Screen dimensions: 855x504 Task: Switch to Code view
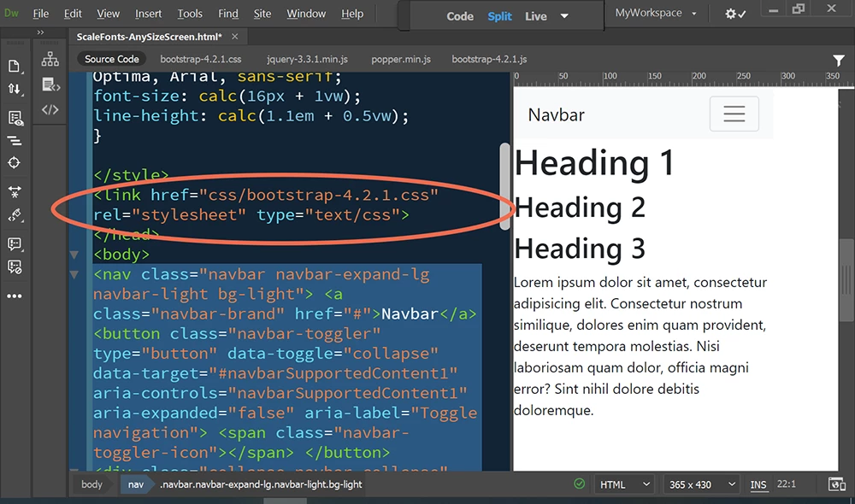click(x=460, y=16)
